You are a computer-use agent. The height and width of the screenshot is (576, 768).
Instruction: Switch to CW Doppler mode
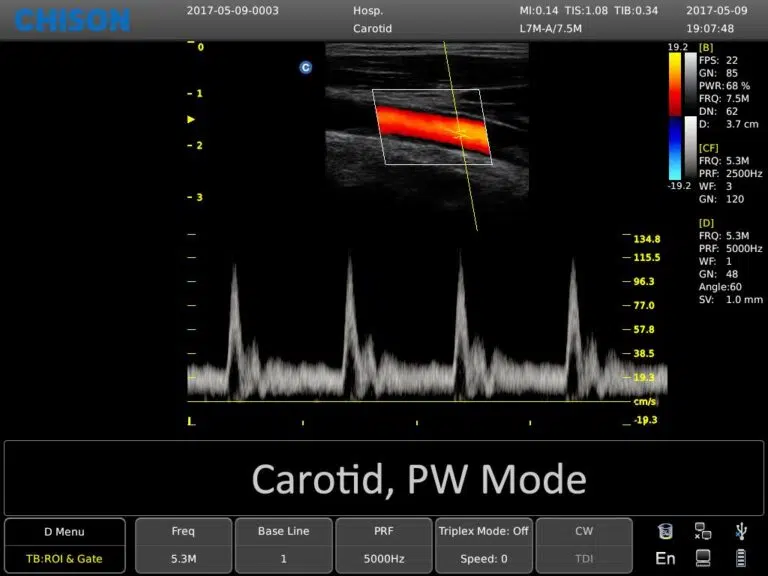(x=584, y=532)
